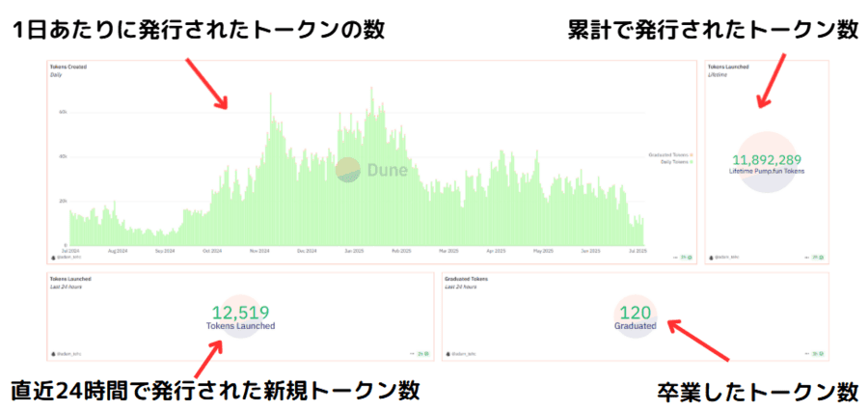Open @adam_tehc link in Tokens Created Daily panel
Viewport: 868px width, 411px height.
tap(68, 258)
